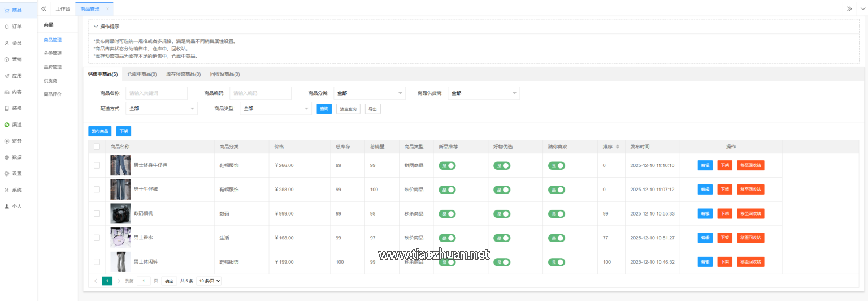Open 订单 via its bell icon

[7, 27]
